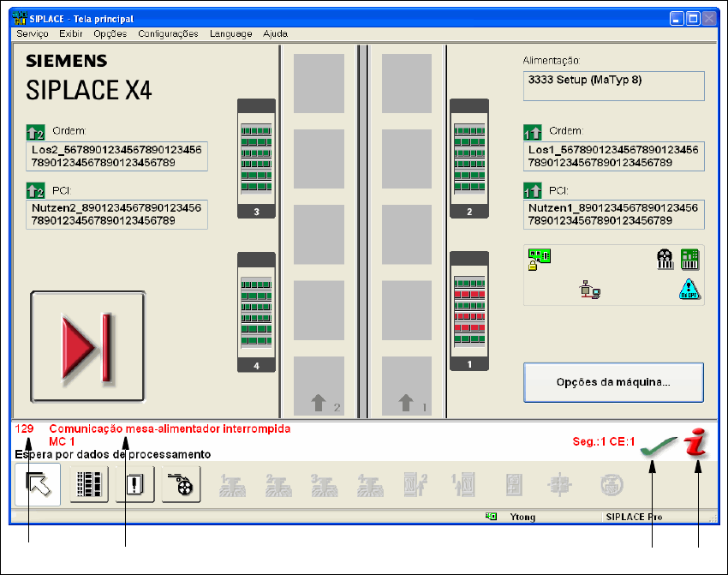Click the disabled conveyor 1 toolbar icon
The image size is (728, 575).
462,485
